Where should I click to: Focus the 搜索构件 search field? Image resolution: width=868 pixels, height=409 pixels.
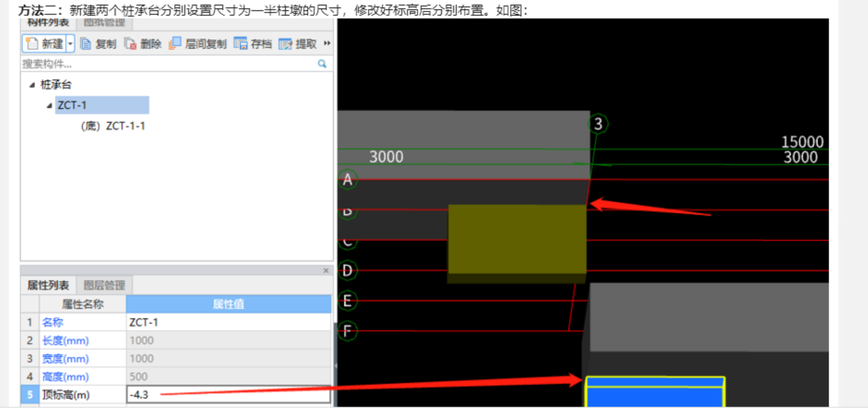click(177, 63)
